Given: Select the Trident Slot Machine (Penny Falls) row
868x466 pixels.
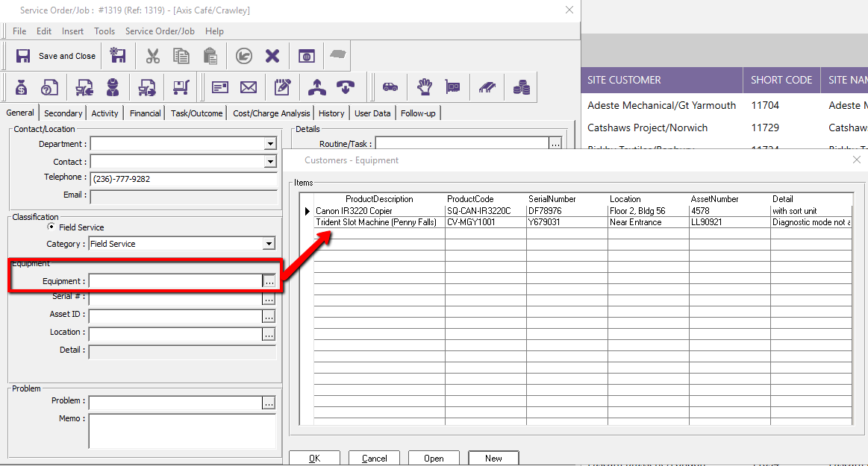Looking at the screenshot, I should (583, 222).
